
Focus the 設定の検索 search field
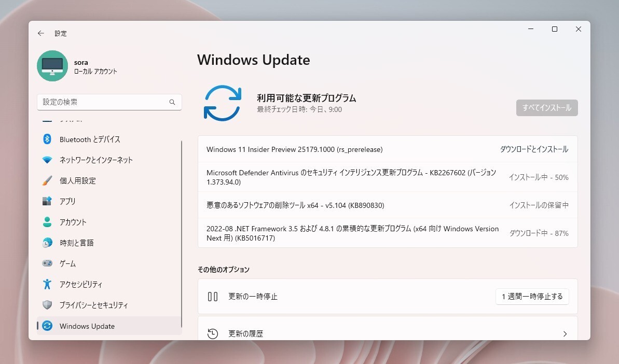[109, 102]
